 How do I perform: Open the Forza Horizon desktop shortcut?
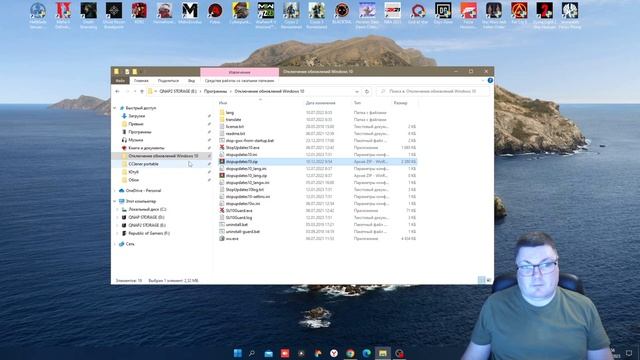pos(468,11)
